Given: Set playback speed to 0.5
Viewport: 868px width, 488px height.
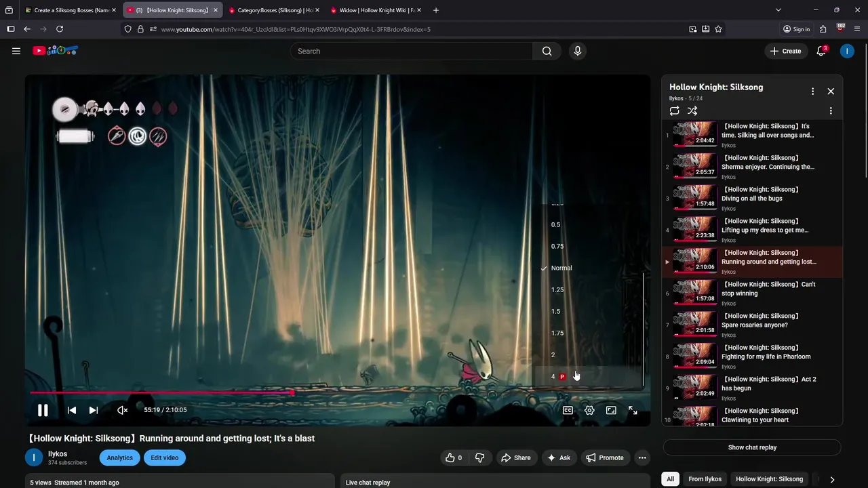Looking at the screenshot, I should [588, 224].
